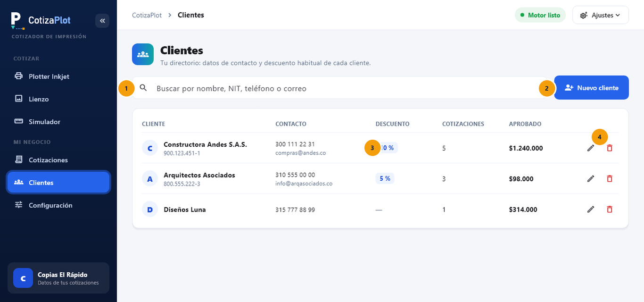Click the A avatar of Arquitectos Asociados

pos(150,179)
